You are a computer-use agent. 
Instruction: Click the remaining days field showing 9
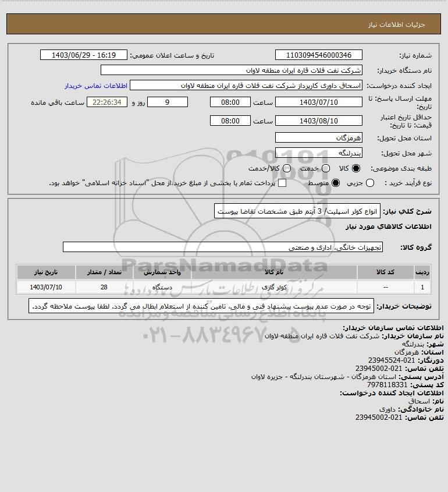tap(168, 102)
